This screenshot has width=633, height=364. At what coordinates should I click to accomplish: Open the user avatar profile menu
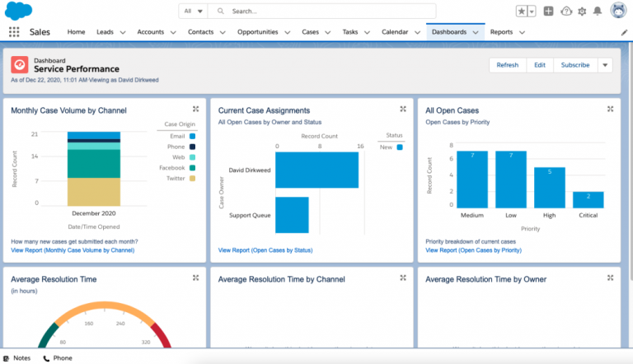pos(618,11)
